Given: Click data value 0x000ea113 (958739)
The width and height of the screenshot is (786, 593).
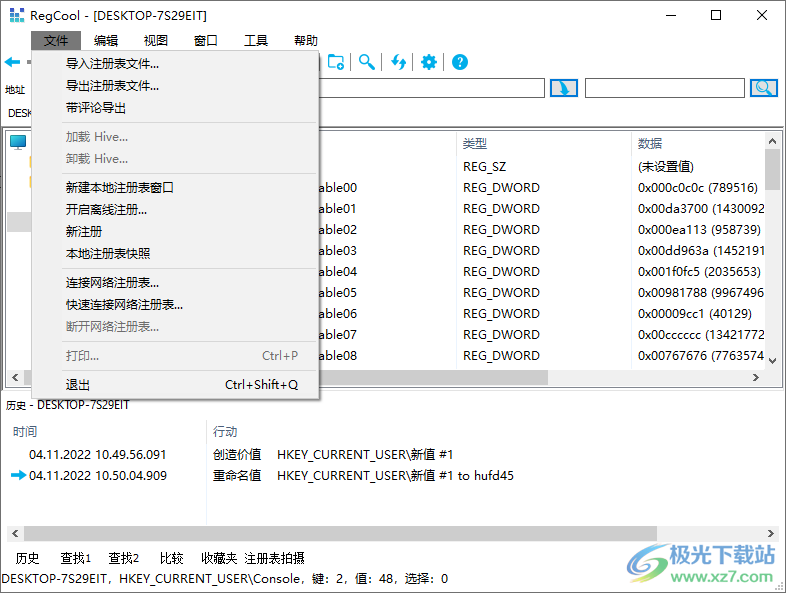Looking at the screenshot, I should click(x=699, y=230).
